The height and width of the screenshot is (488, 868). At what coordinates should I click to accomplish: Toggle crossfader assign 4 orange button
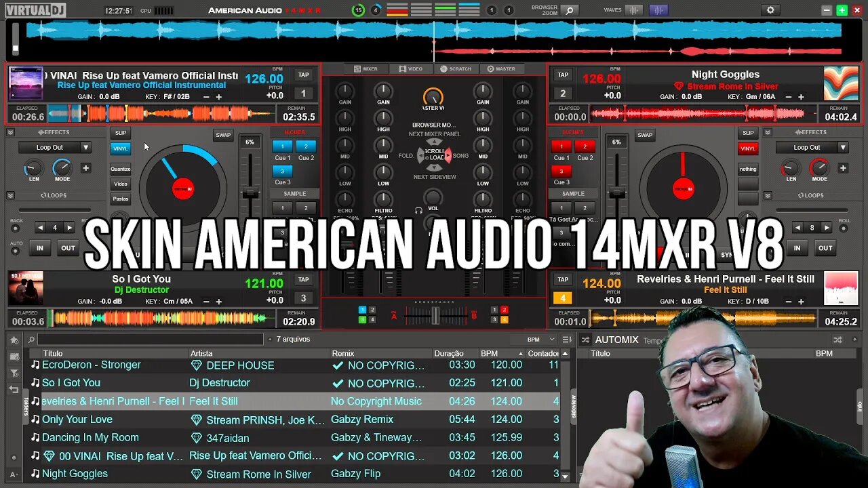point(504,319)
